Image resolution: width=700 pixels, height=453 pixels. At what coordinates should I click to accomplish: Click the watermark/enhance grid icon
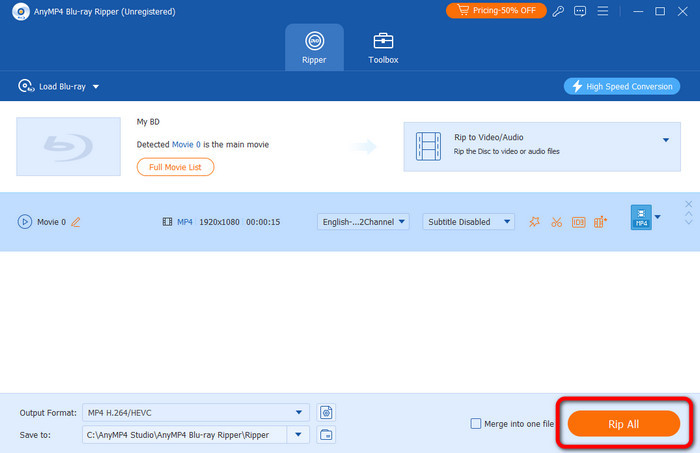[600, 222]
